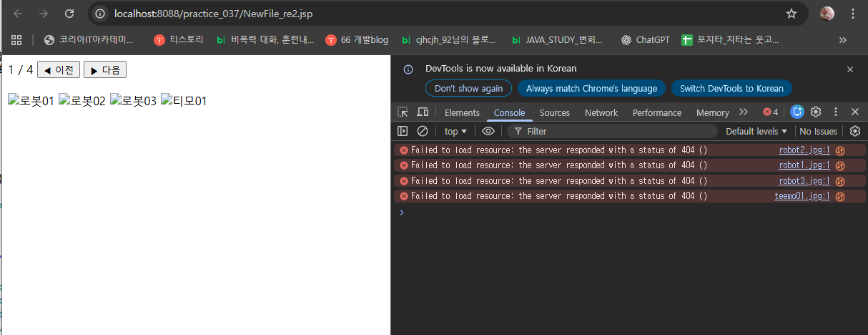Screen dimensions: 868x335
Task: Click the address bar URL field
Action: 443,14
